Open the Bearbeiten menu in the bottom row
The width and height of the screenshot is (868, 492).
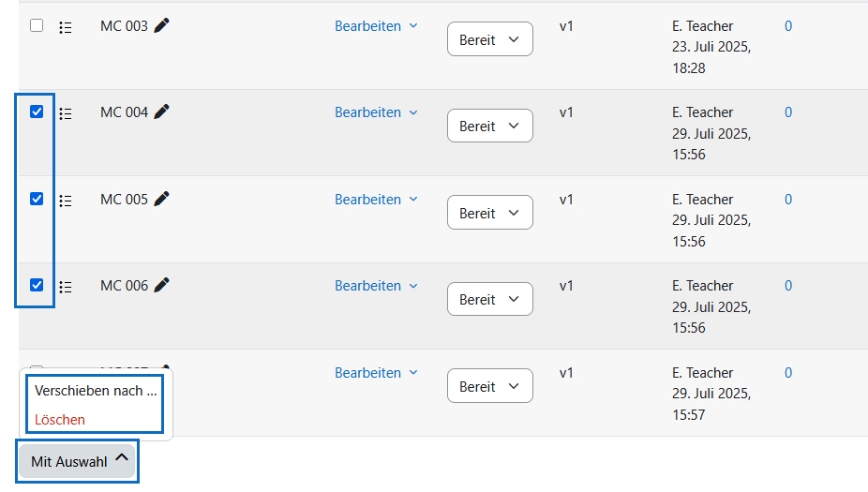(x=376, y=373)
